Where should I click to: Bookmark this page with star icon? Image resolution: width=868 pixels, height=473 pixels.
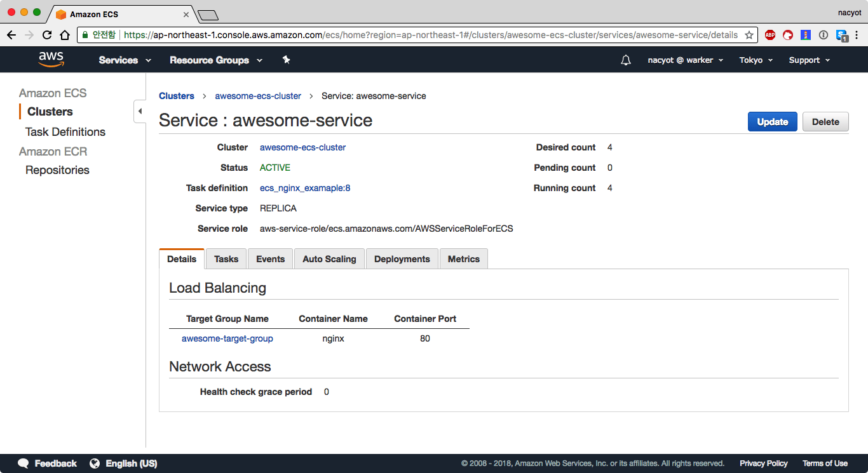pos(749,35)
